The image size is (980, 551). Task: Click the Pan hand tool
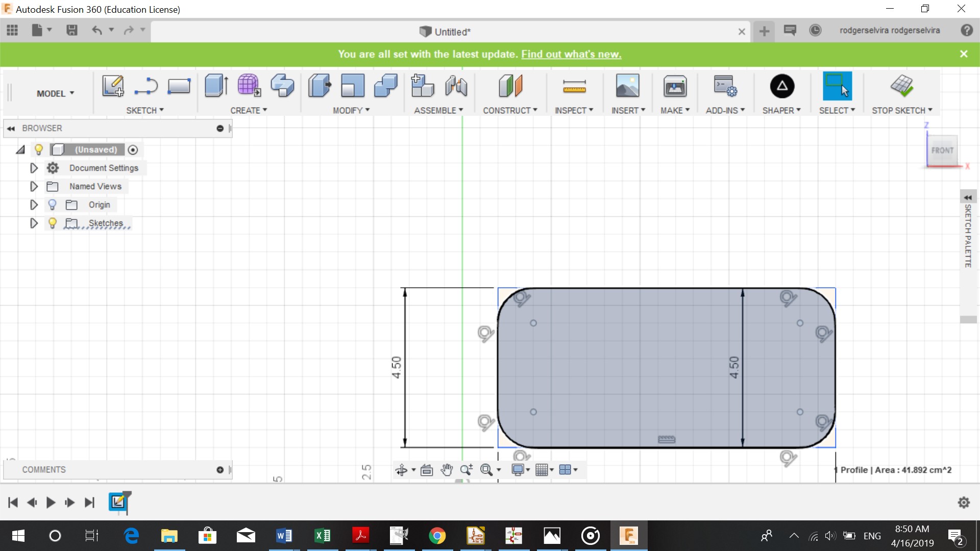tap(447, 470)
